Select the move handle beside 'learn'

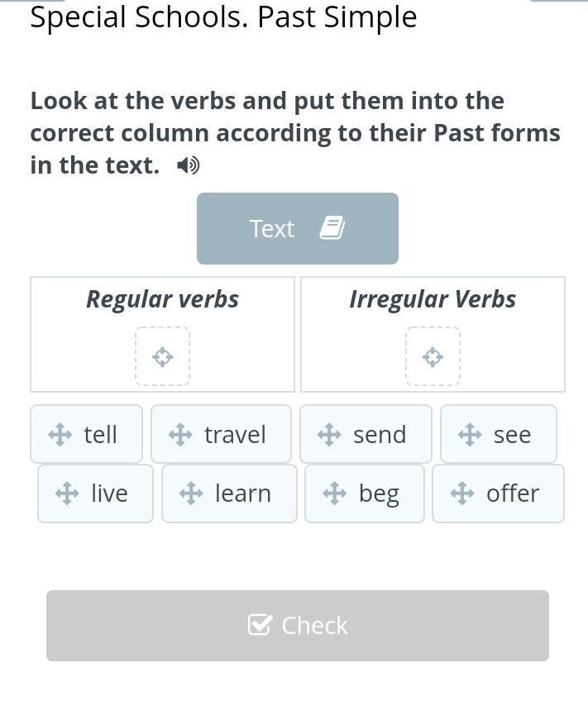(x=191, y=494)
